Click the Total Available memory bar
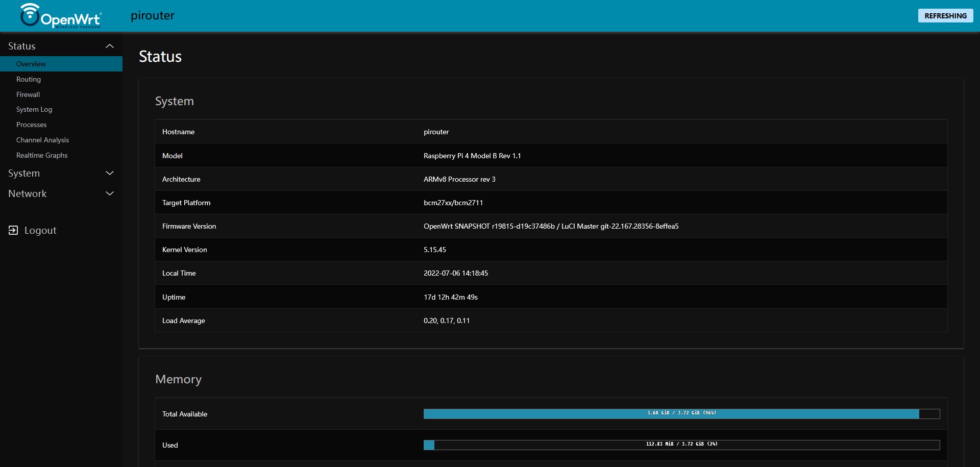The image size is (980, 467). pos(681,413)
